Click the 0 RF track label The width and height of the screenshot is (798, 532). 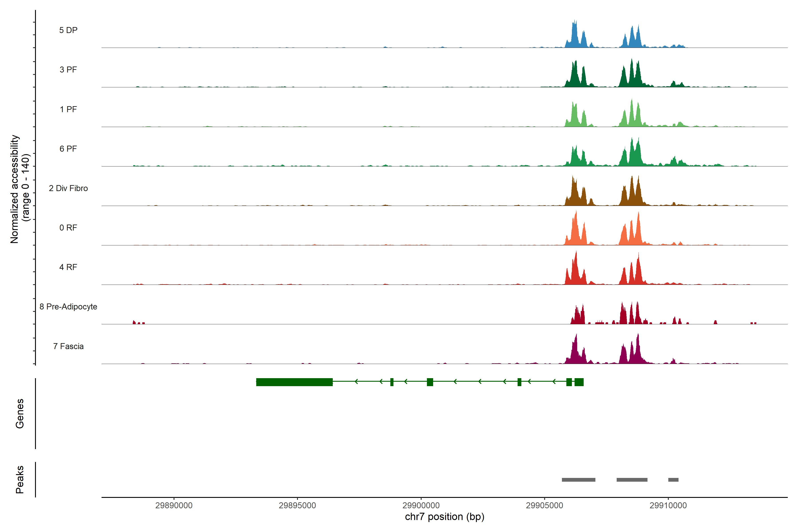tap(68, 228)
